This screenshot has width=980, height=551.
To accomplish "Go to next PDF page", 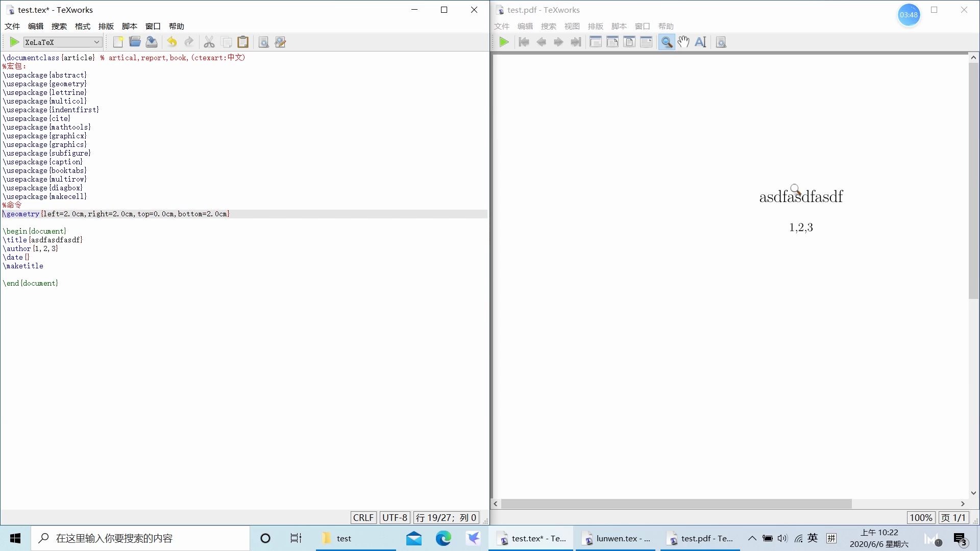I will point(558,42).
